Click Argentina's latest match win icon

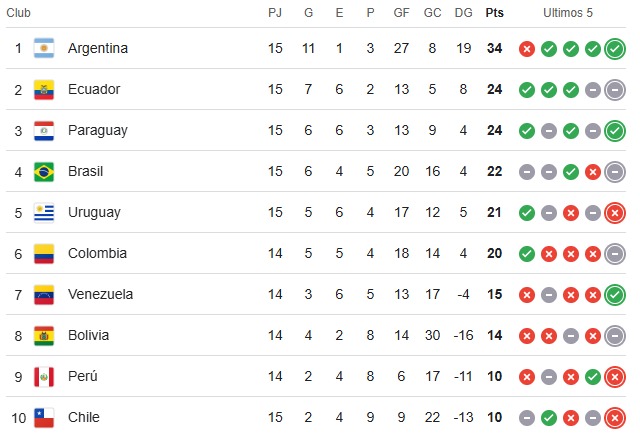pyautogui.click(x=615, y=49)
